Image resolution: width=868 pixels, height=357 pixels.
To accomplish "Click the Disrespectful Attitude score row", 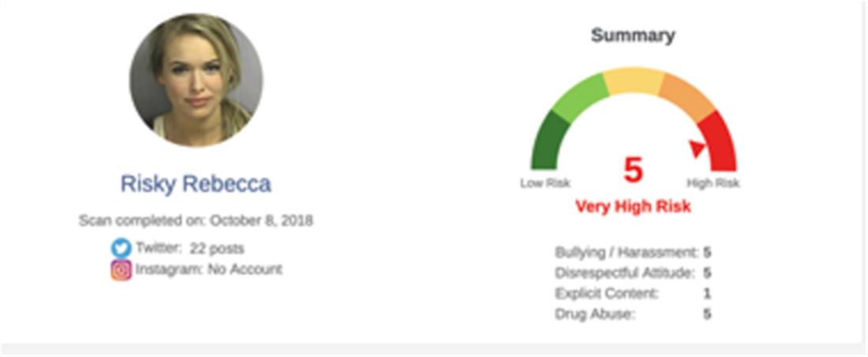I will tap(633, 273).
